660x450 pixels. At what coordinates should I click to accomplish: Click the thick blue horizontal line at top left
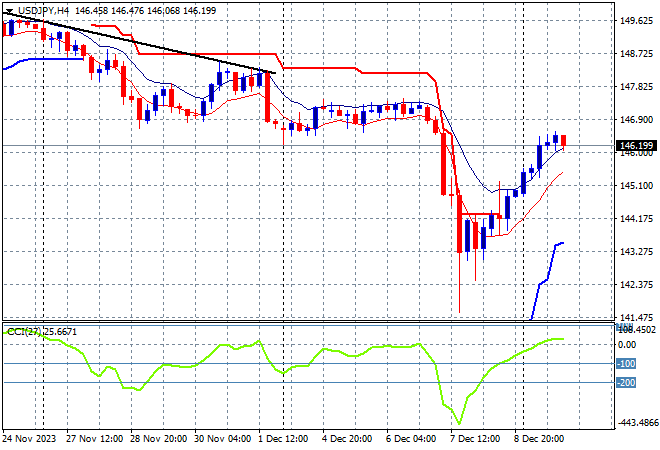50,59
